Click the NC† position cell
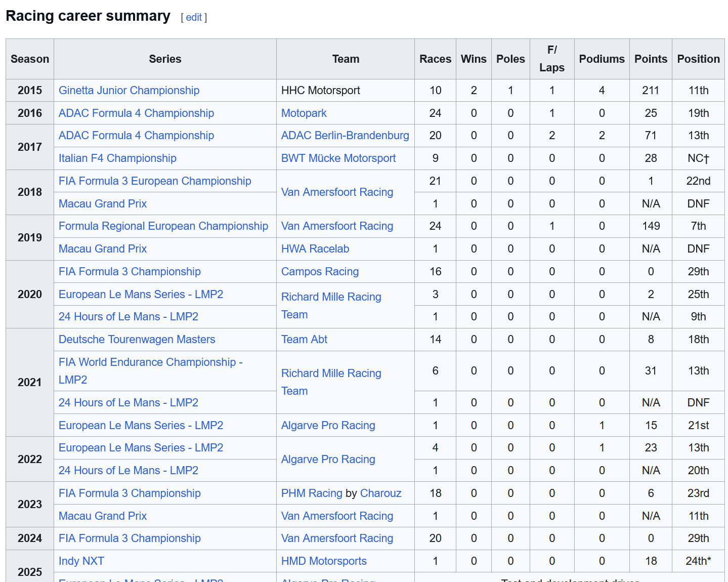 (698, 158)
